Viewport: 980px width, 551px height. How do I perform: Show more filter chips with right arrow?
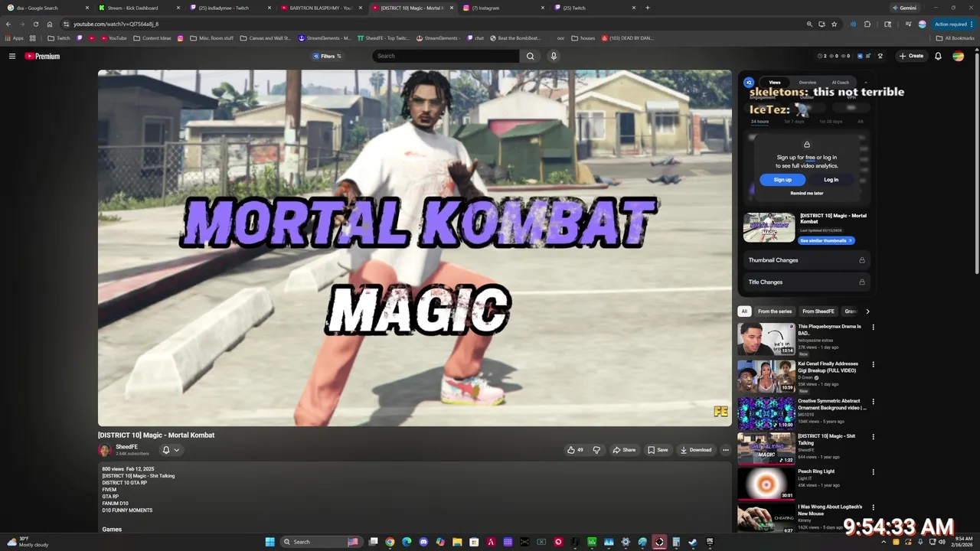coord(867,311)
